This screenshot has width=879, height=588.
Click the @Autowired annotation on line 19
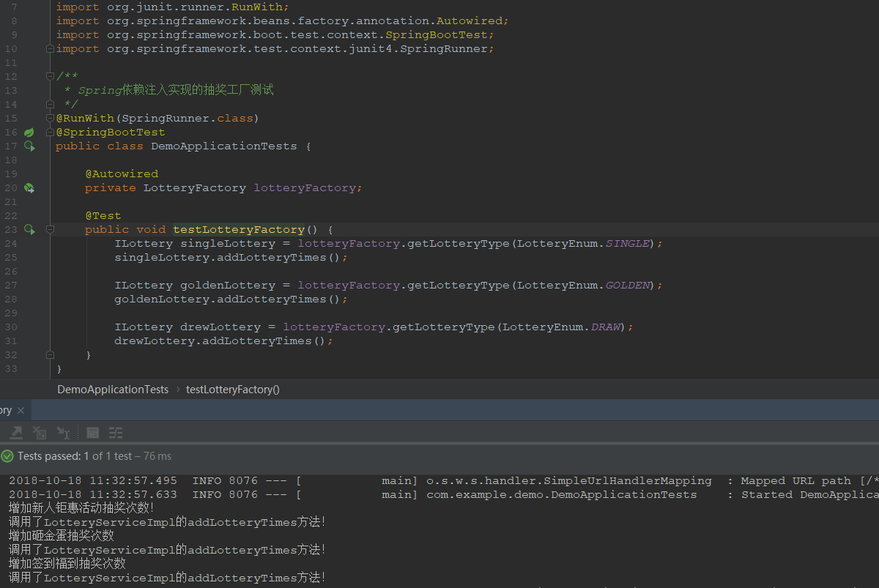pyautogui.click(x=122, y=174)
